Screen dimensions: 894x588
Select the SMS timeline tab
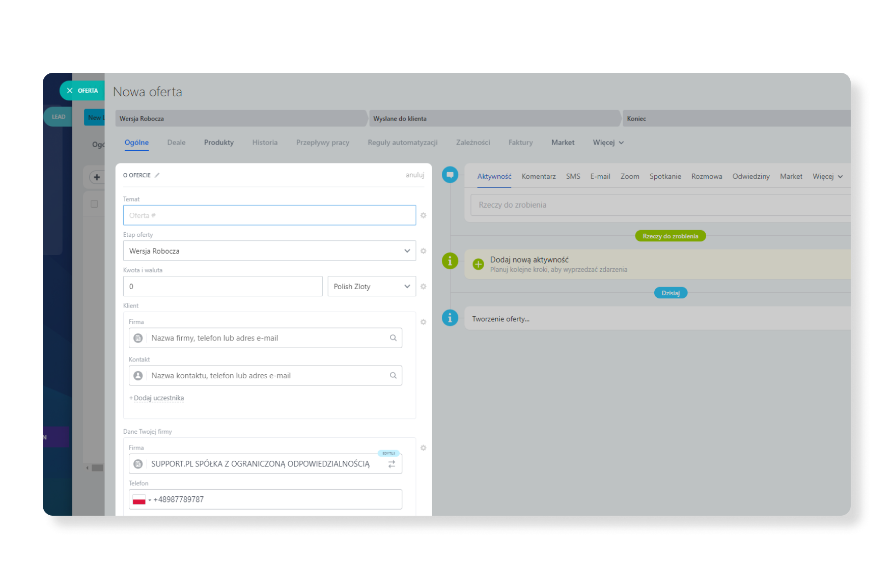click(573, 177)
